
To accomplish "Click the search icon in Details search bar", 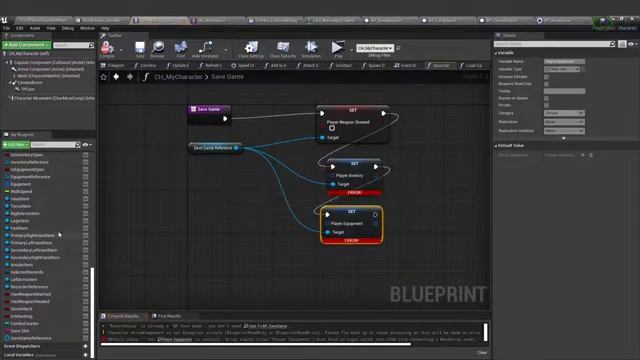I will point(612,44).
